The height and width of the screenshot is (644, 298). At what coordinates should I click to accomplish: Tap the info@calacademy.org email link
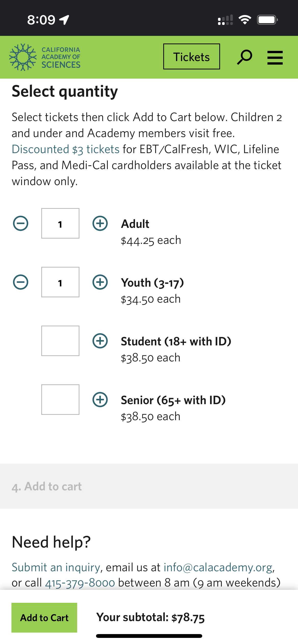tap(218, 567)
